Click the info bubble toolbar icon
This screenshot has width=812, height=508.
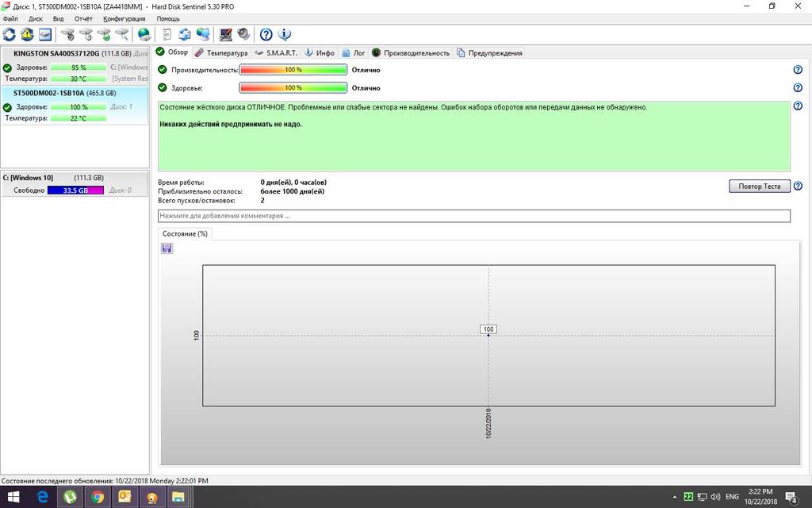(285, 35)
